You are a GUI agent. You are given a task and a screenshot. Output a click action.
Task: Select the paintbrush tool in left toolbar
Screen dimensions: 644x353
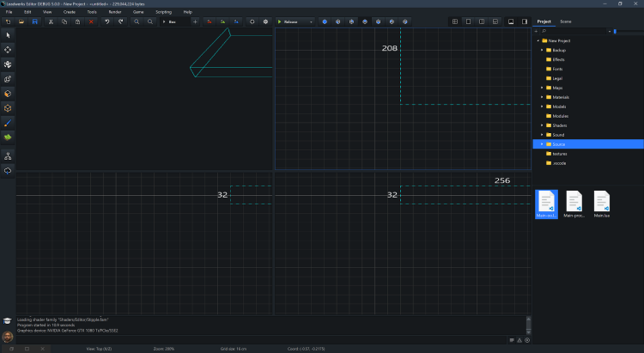click(8, 122)
